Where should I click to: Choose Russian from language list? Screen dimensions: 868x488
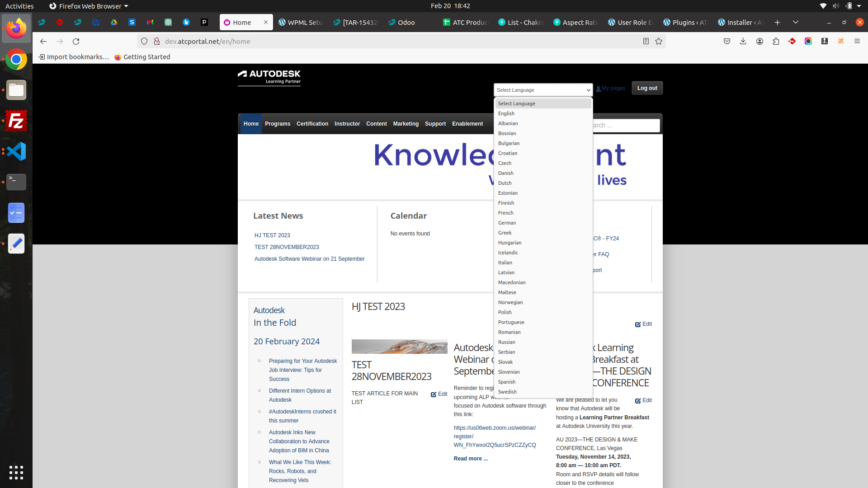click(543, 342)
